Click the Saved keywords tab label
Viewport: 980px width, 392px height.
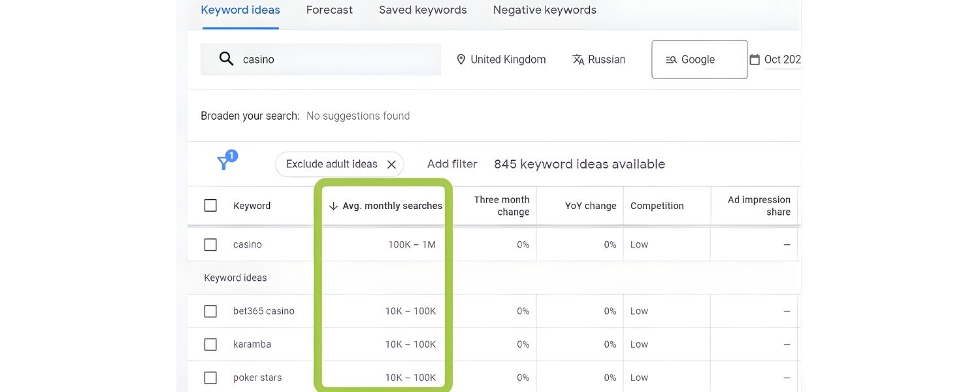point(423,9)
